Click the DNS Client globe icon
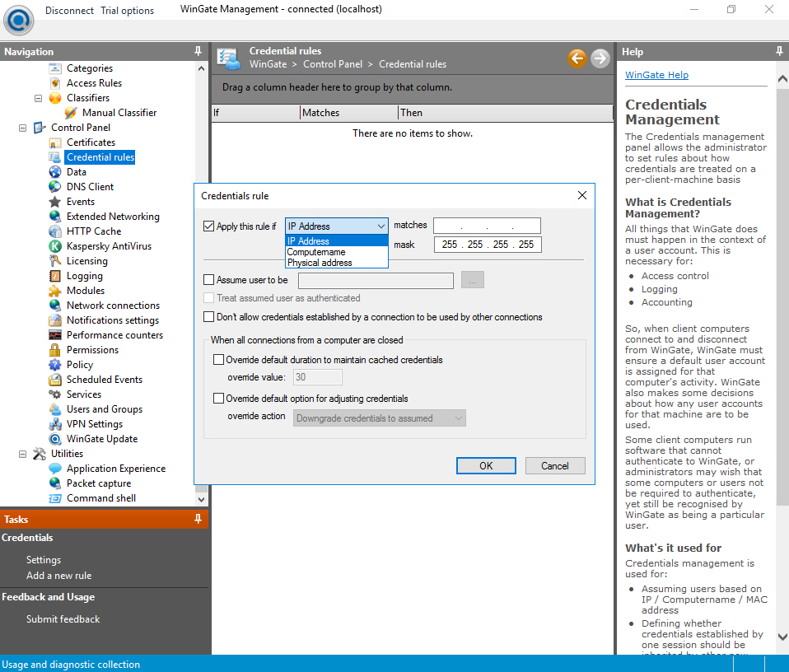Image resolution: width=789 pixels, height=672 pixels. tap(55, 187)
